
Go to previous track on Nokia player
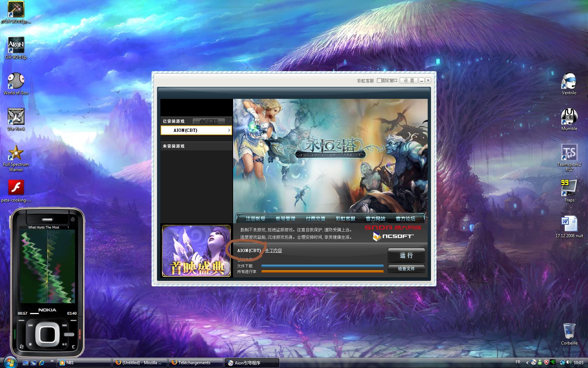[x=30, y=325]
